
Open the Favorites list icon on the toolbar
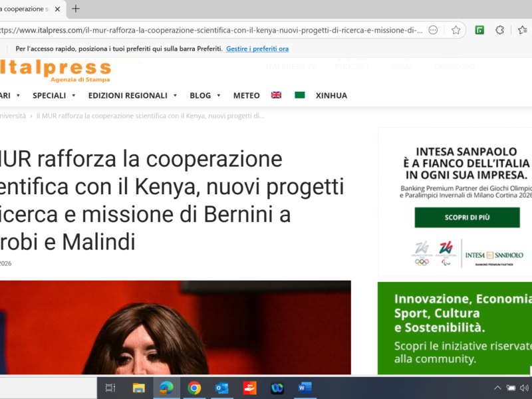(x=523, y=29)
